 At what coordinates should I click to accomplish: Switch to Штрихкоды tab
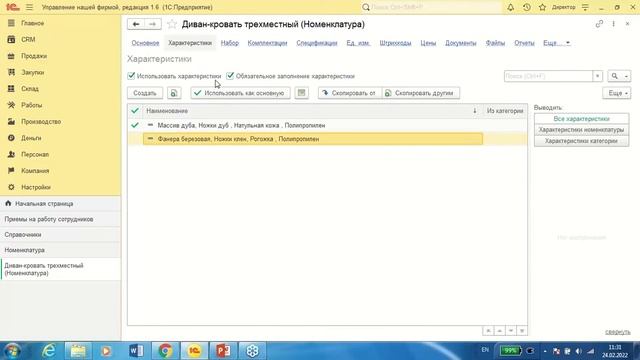(x=396, y=43)
